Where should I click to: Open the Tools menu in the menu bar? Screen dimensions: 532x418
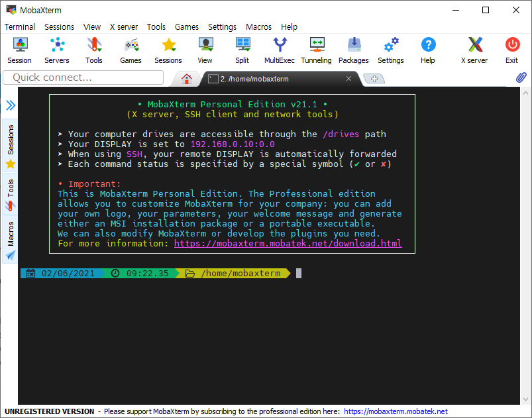(156, 26)
